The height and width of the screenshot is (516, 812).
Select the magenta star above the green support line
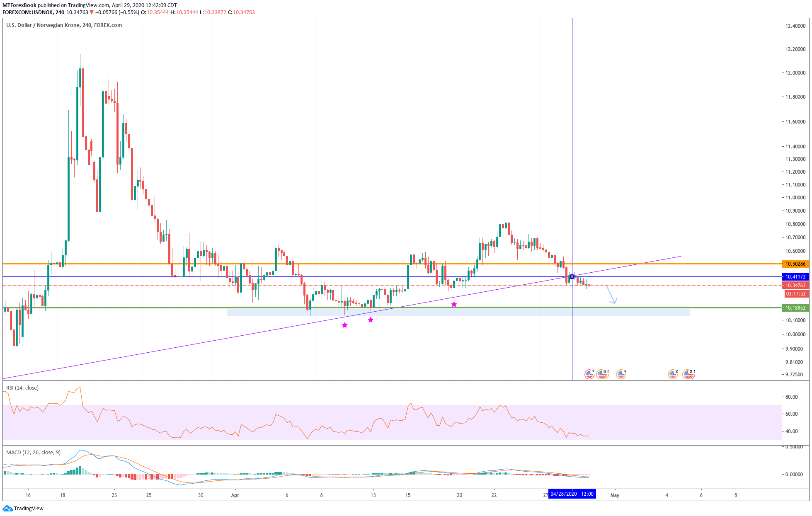pyautogui.click(x=454, y=305)
